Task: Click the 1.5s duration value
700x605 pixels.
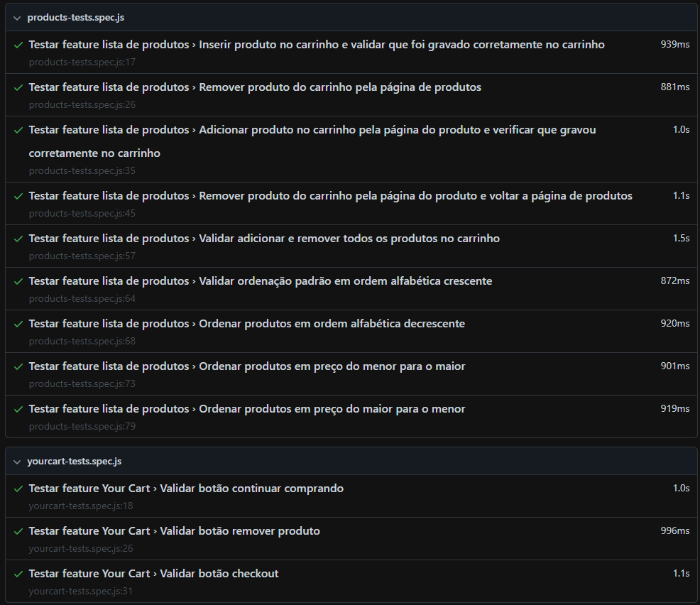Action: [681, 239]
